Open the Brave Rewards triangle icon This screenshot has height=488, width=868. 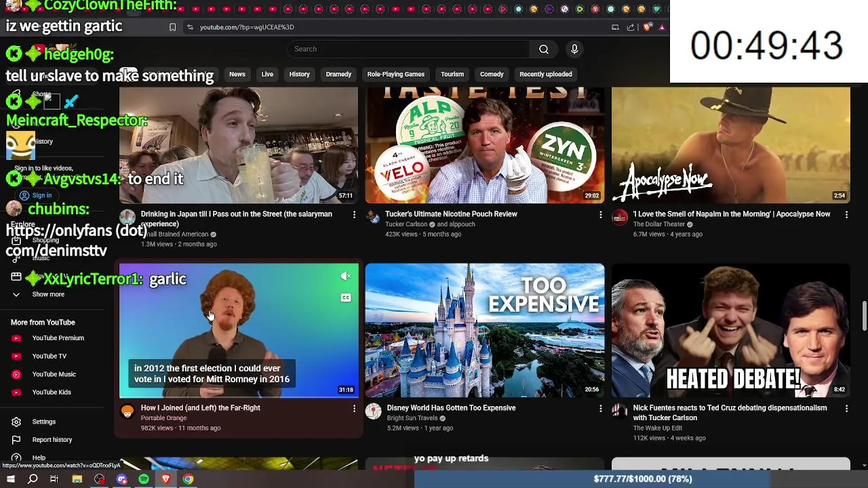pyautogui.click(x=661, y=27)
